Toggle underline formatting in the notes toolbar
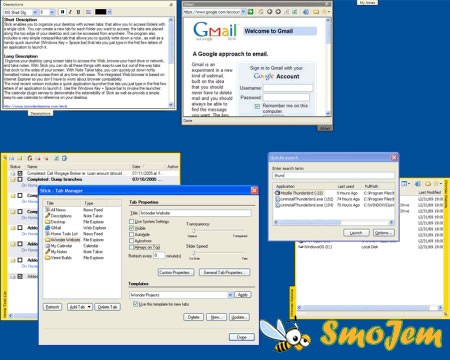Screen dimensions: 450x360 [79, 12]
